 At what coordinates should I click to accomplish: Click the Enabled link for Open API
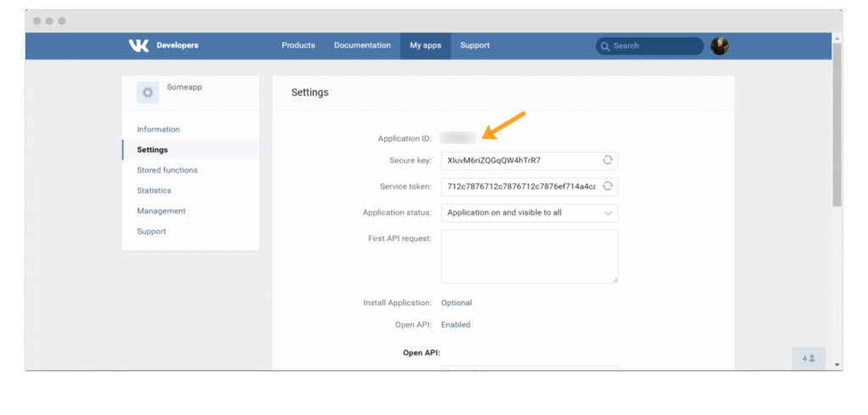click(x=455, y=325)
